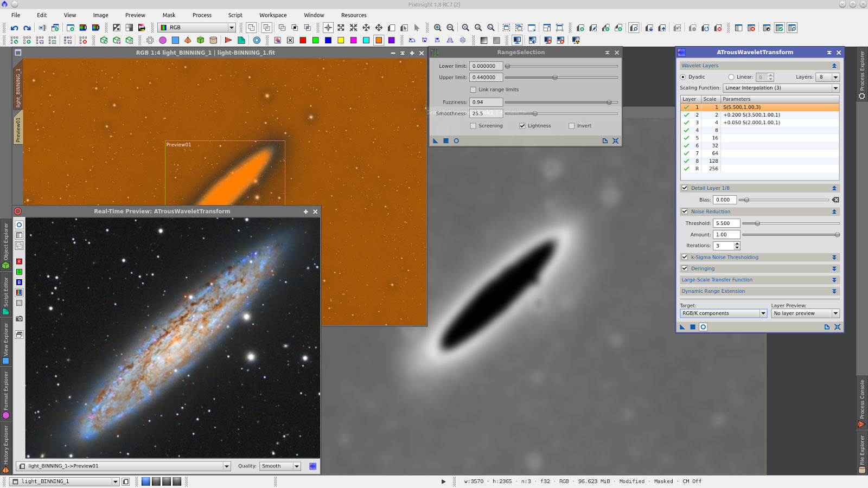868x488 pixels.
Task: Enable the Screening checkbox in RangeSelection
Action: tap(473, 125)
